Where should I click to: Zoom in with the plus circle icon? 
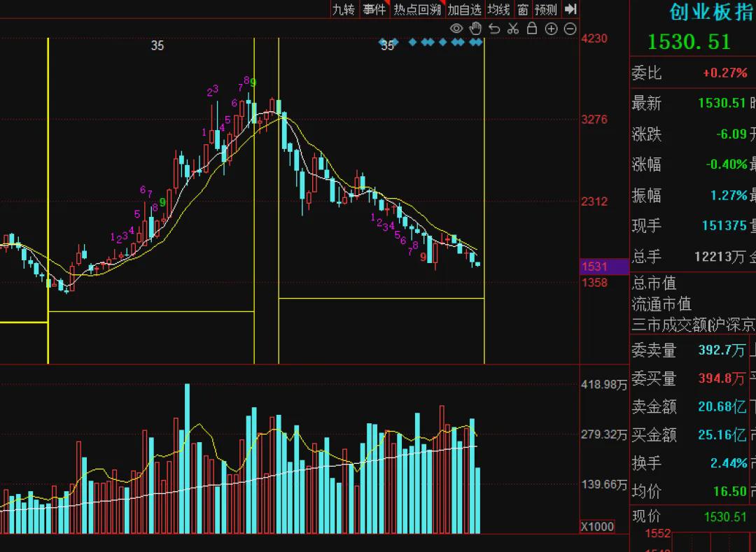[551, 29]
